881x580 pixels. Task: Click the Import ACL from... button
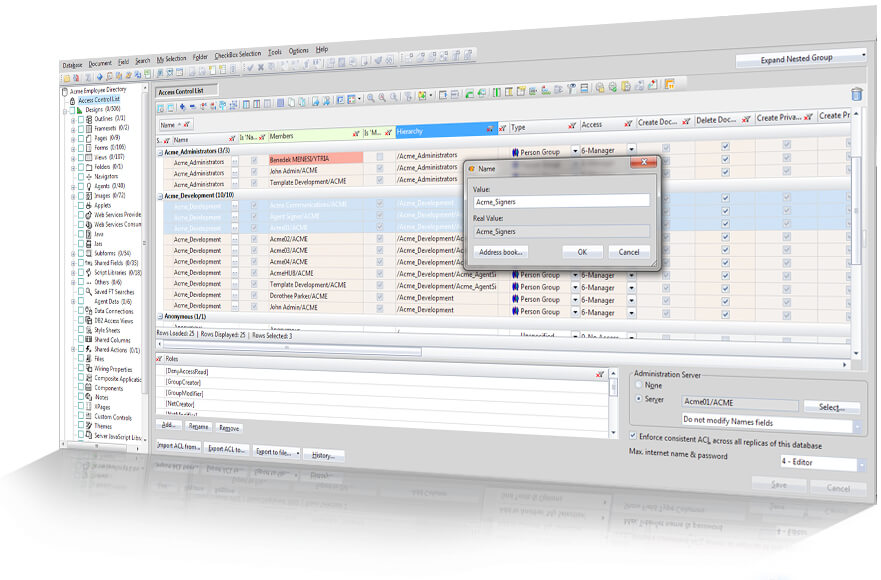tap(178, 446)
